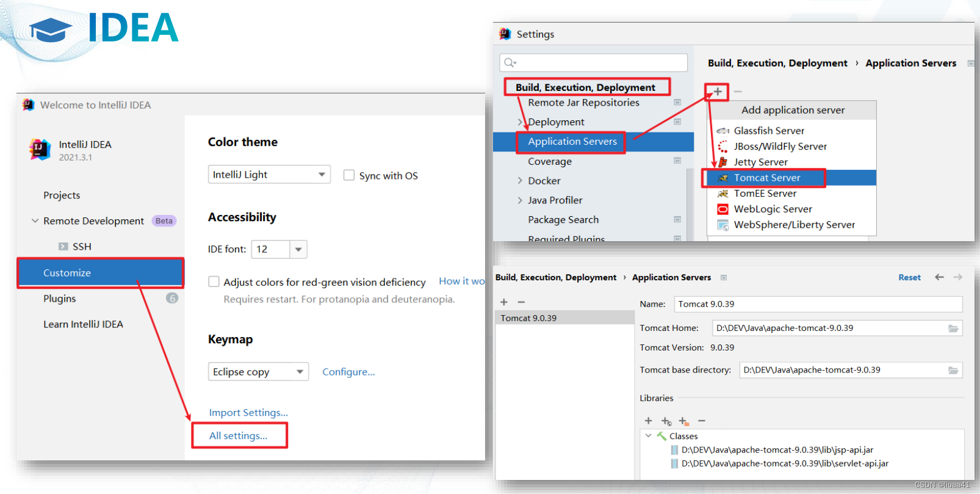The height and width of the screenshot is (494, 980).
Task: Click the servlet-api.jar file icon
Action: coord(674,463)
